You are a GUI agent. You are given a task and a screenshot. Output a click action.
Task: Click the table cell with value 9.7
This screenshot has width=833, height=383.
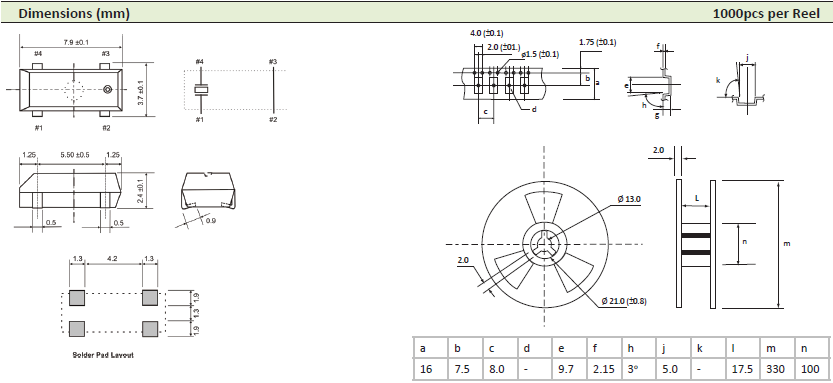(x=570, y=368)
